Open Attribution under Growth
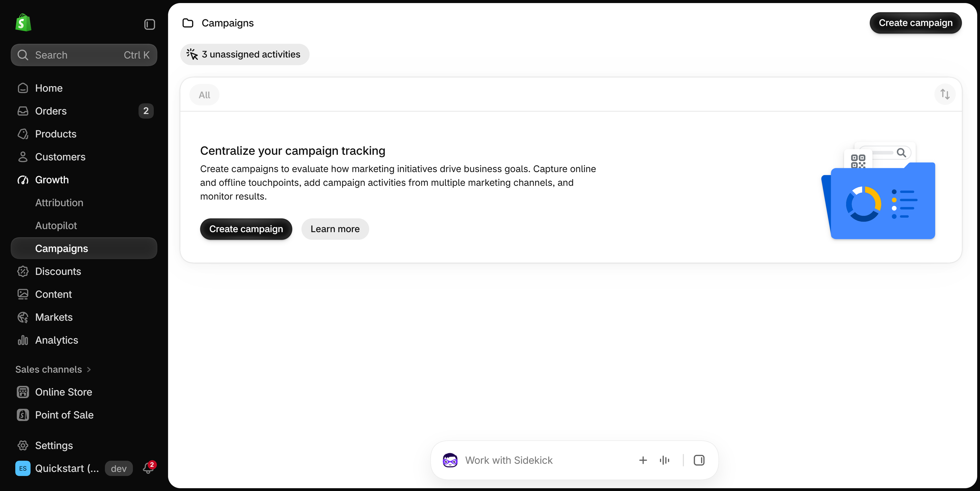The width and height of the screenshot is (980, 491). pyautogui.click(x=59, y=203)
